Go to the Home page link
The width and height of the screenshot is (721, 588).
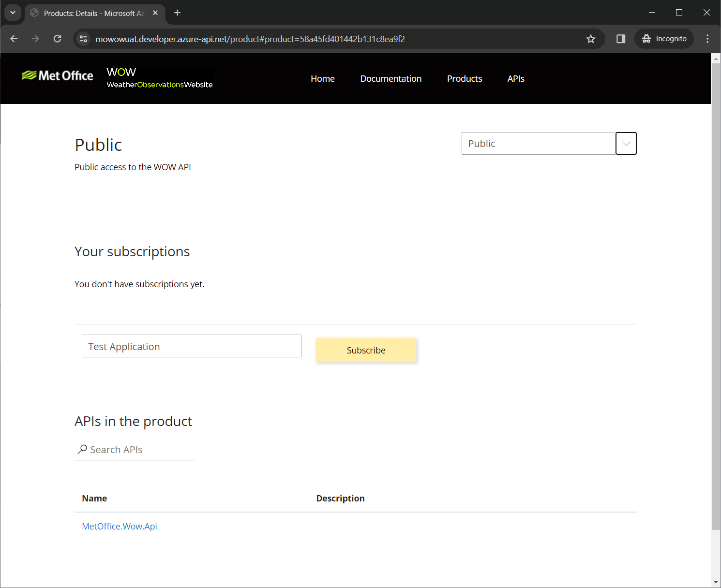[322, 79]
